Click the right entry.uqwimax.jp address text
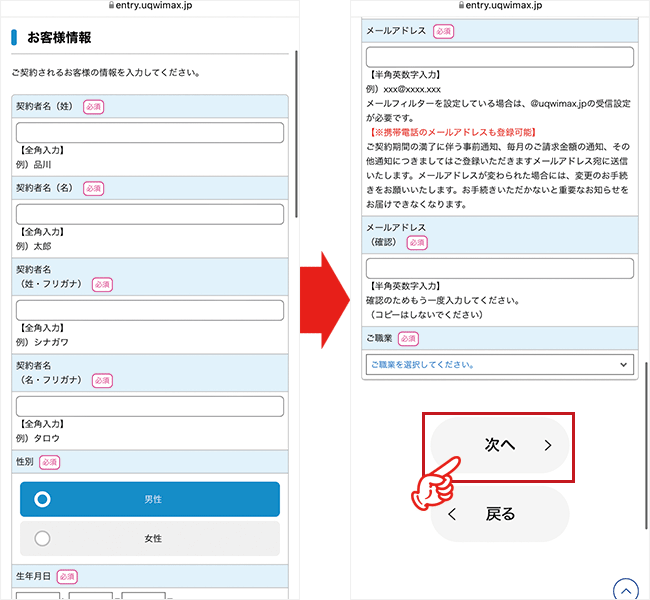650x600 pixels. coord(504,5)
